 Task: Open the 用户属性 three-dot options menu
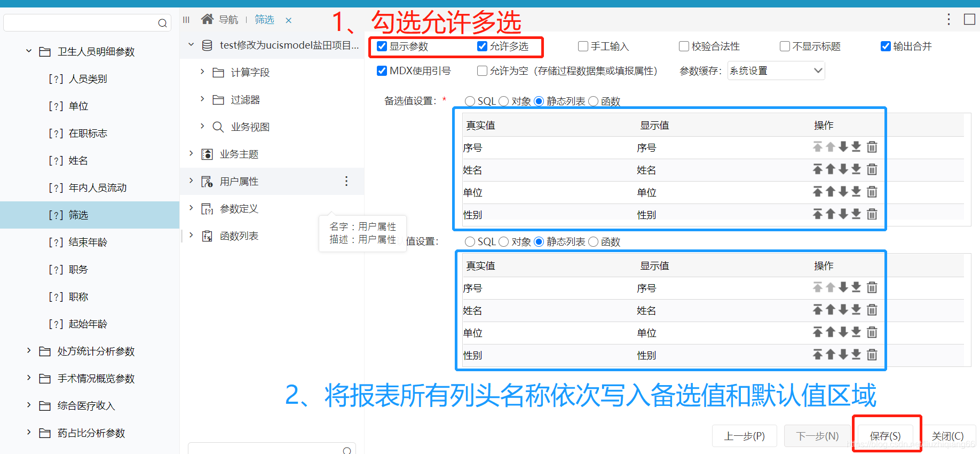click(x=346, y=181)
